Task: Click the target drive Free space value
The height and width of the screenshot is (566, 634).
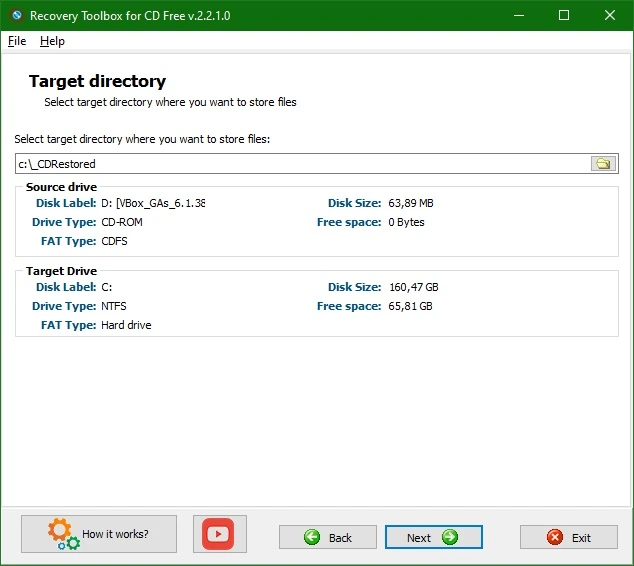Action: click(410, 306)
